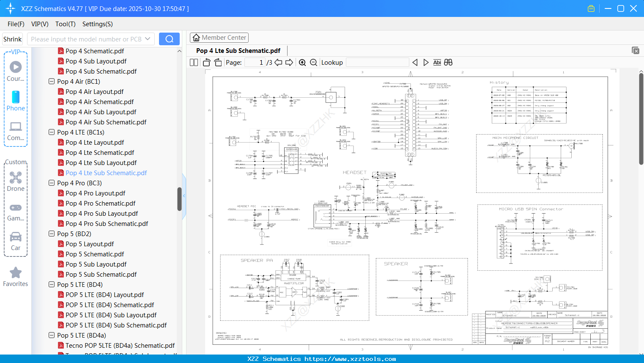644x363 pixels.
Task: Open the Tool(T) menu
Action: 65,24
